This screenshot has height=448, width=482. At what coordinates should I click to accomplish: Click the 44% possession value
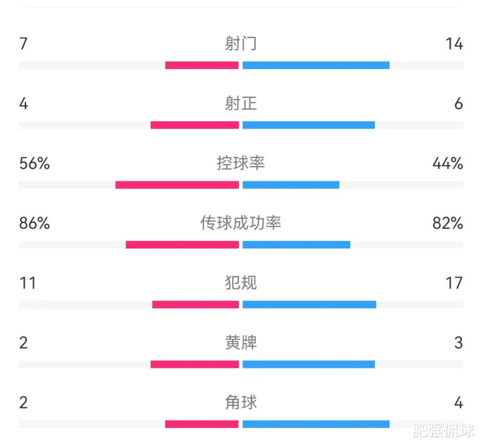tap(448, 163)
